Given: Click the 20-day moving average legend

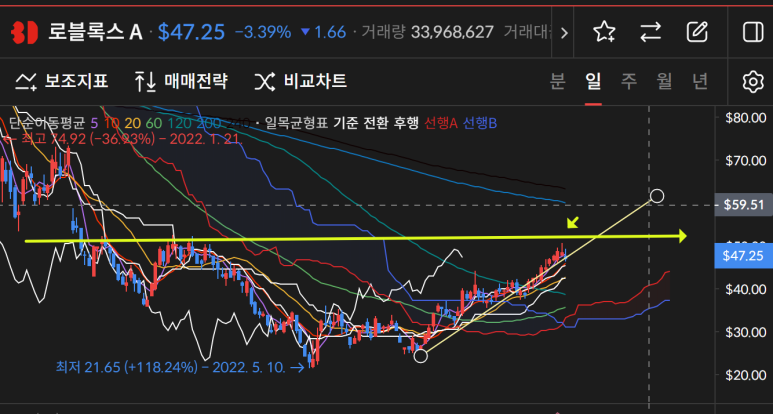Looking at the screenshot, I should click(131, 123).
